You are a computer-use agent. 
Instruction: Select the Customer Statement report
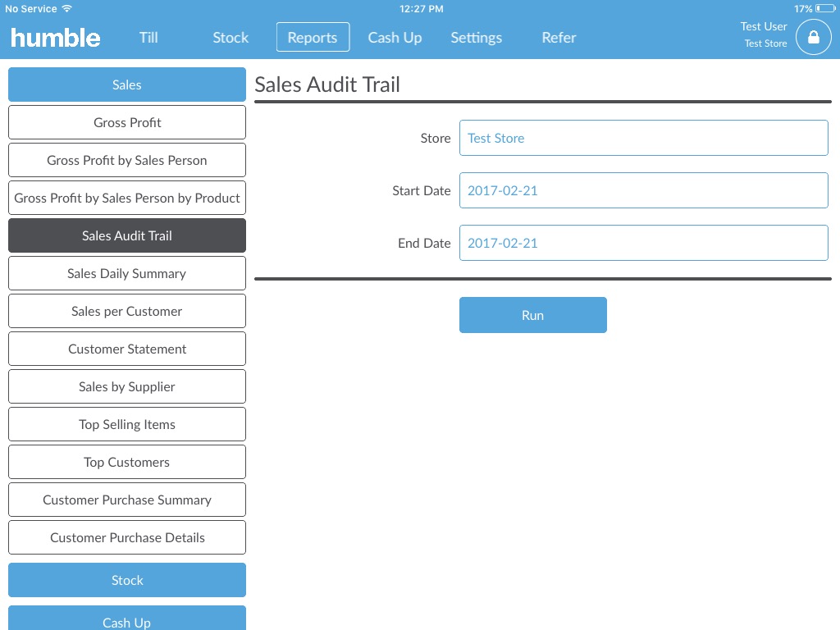(x=127, y=349)
